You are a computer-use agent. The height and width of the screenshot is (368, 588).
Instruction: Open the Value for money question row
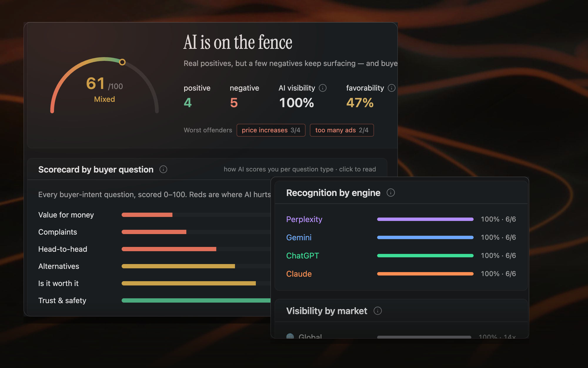[154, 215]
